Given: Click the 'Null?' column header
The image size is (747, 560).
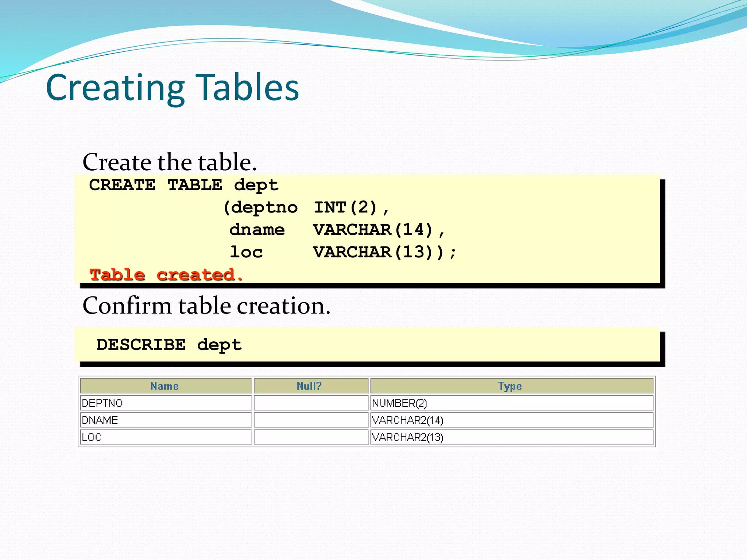Looking at the screenshot, I should click(x=311, y=386).
